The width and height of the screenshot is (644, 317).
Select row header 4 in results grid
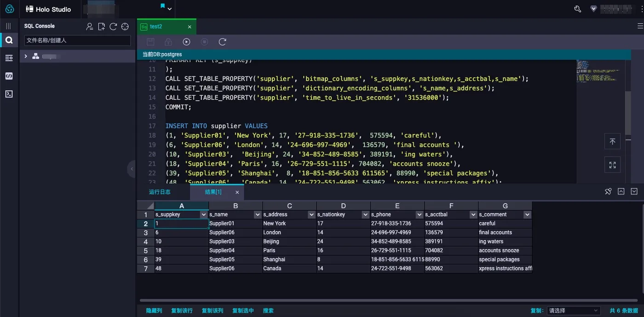(146, 242)
